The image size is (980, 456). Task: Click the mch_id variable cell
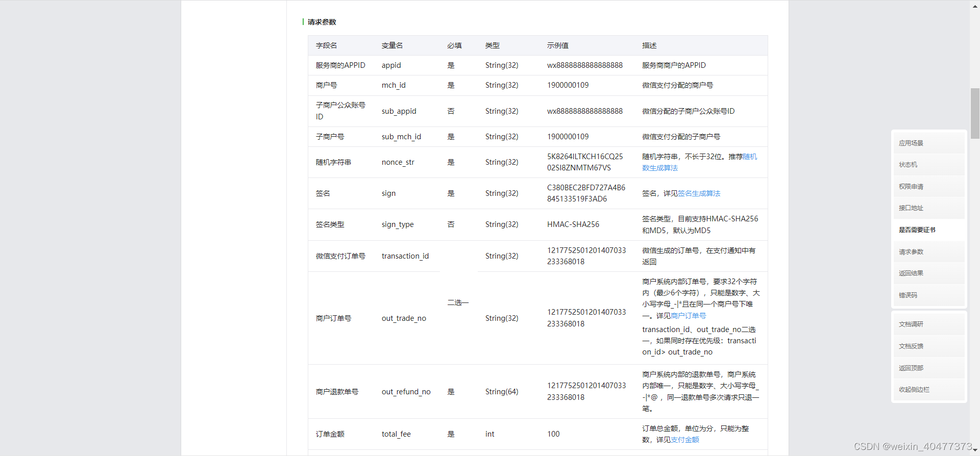394,85
